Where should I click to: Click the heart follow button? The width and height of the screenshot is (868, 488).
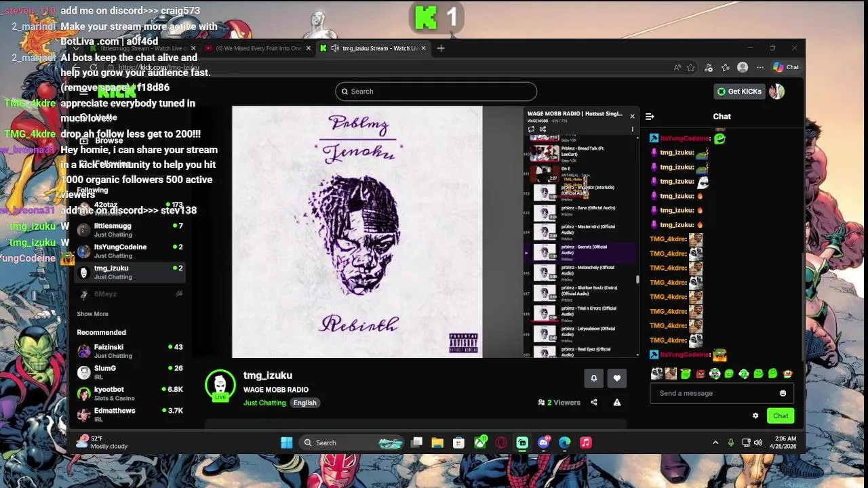click(616, 378)
